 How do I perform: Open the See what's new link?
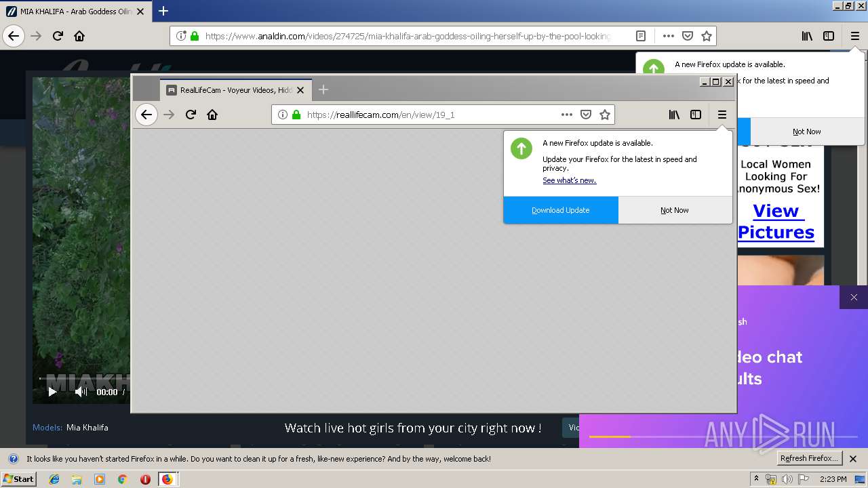coord(569,180)
